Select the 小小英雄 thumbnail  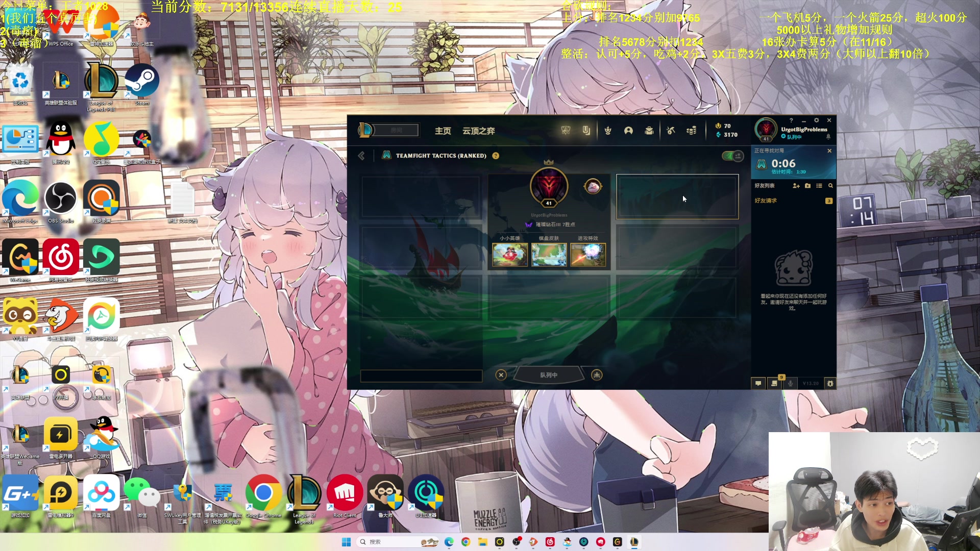point(510,255)
